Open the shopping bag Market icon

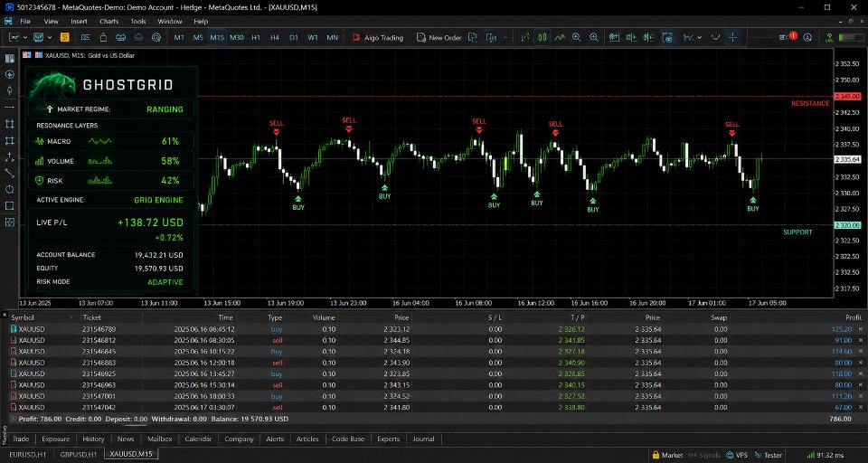click(103, 38)
